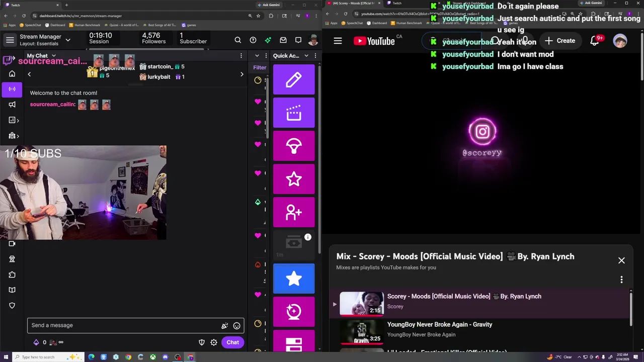Open a new tab in Twitch browser window
The height and width of the screenshot is (362, 644).
[66, 5]
